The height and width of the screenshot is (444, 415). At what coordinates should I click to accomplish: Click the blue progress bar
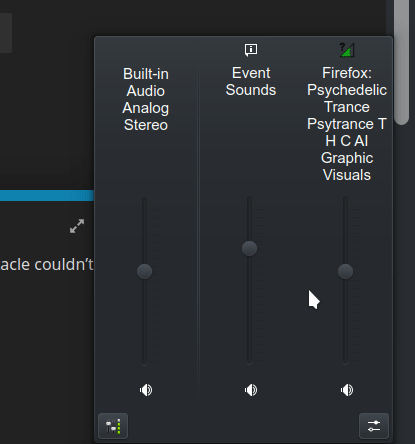(x=47, y=195)
